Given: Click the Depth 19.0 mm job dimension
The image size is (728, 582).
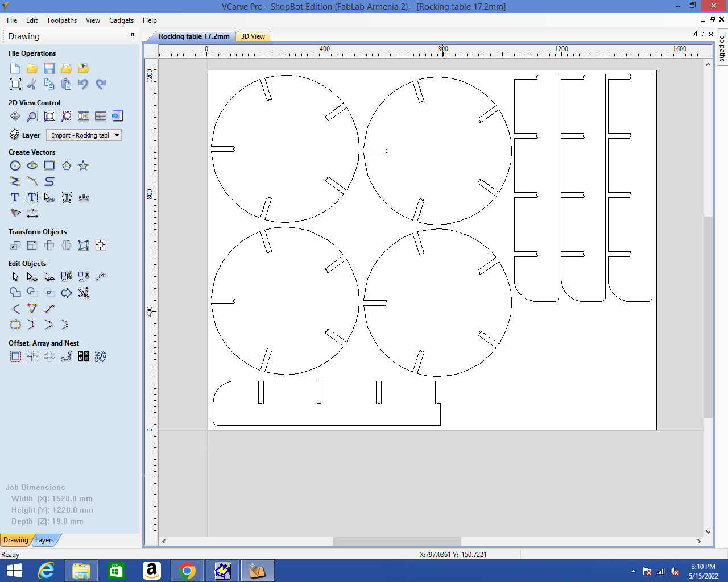Looking at the screenshot, I should (x=47, y=521).
